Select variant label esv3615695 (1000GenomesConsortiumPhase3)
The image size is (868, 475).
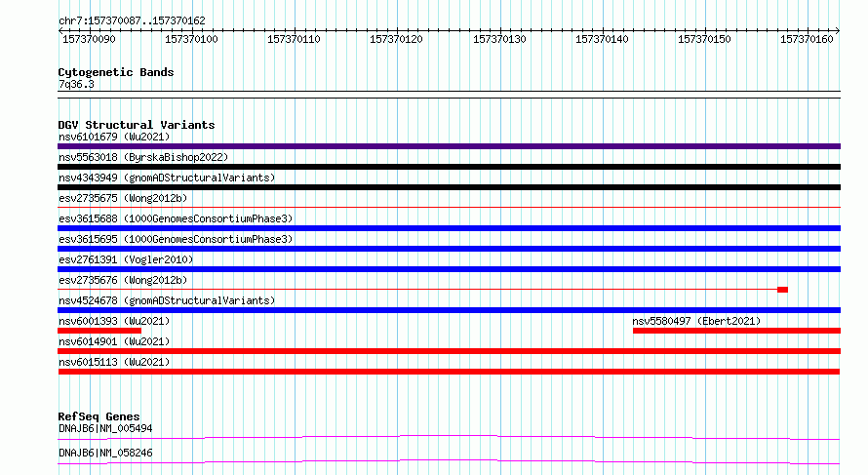(176, 239)
